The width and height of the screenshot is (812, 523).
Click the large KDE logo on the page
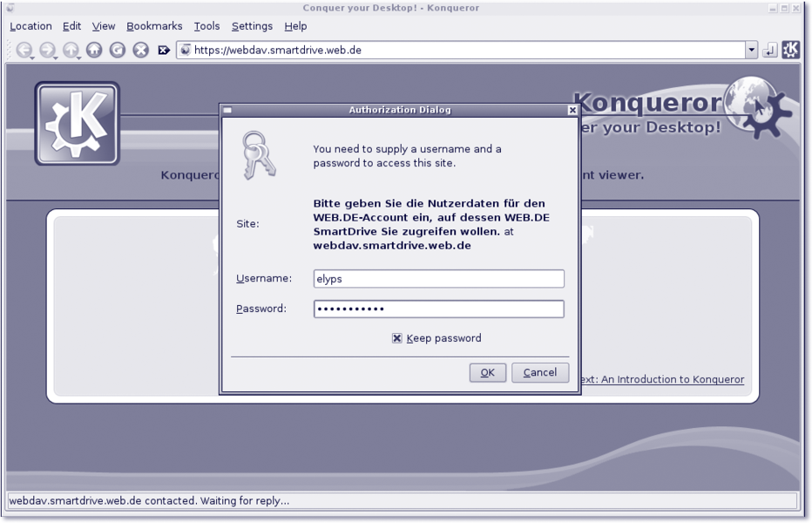pos(77,124)
